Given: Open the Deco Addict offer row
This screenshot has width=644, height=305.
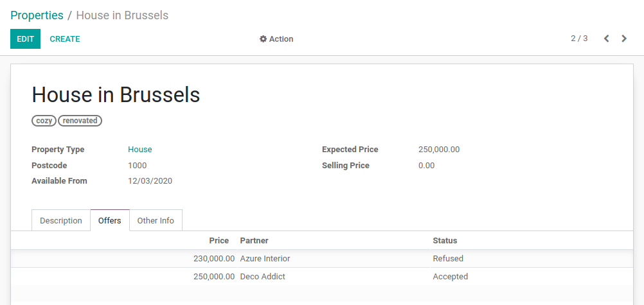Looking at the screenshot, I should click(262, 277).
